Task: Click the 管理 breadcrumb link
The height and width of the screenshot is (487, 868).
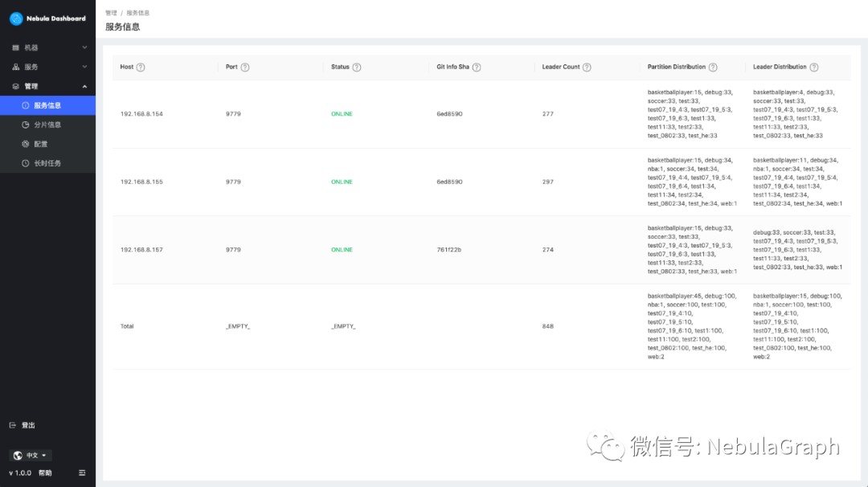Action: [x=111, y=13]
